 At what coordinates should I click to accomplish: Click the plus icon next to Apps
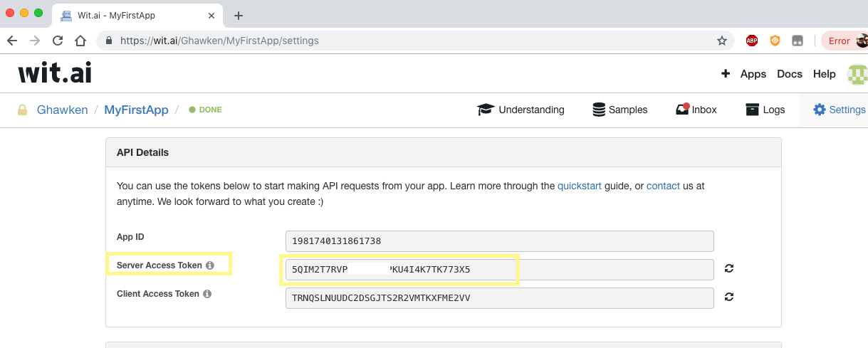pyautogui.click(x=726, y=73)
